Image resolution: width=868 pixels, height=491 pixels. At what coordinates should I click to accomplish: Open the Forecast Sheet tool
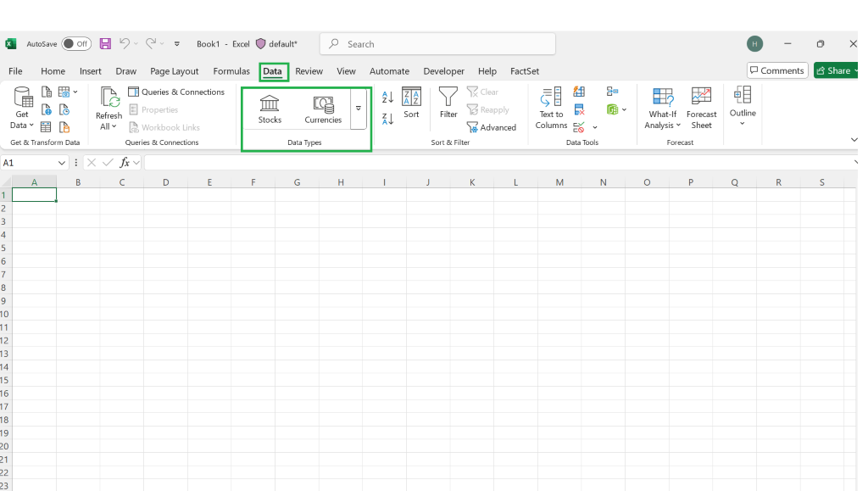point(701,109)
